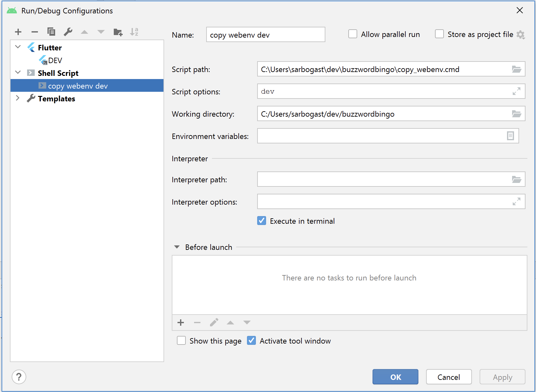The image size is (536, 392).
Task: Select the Shell Script group label
Action: (x=58, y=73)
